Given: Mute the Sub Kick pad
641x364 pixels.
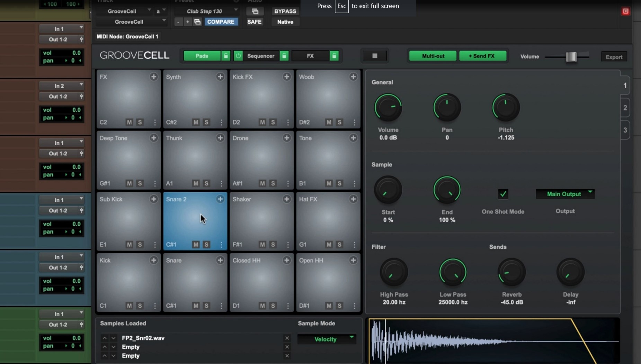Looking at the screenshot, I should [x=129, y=245].
